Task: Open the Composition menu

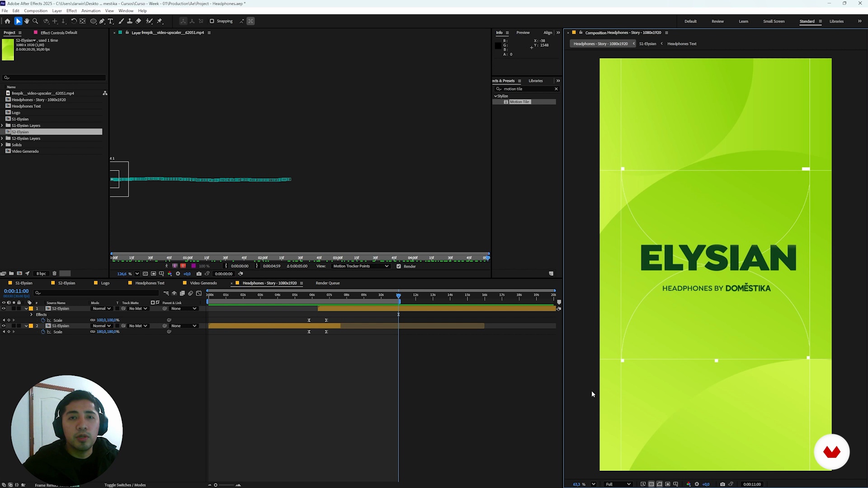Action: pos(36,10)
